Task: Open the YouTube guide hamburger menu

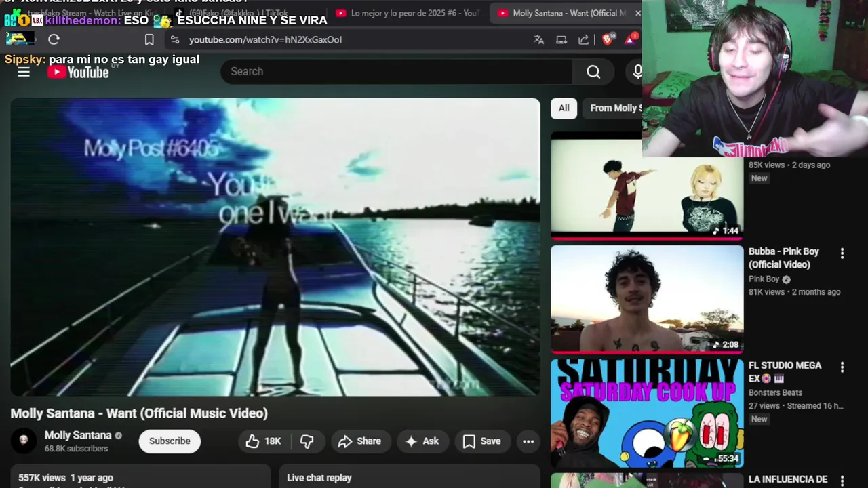Action: click(24, 72)
